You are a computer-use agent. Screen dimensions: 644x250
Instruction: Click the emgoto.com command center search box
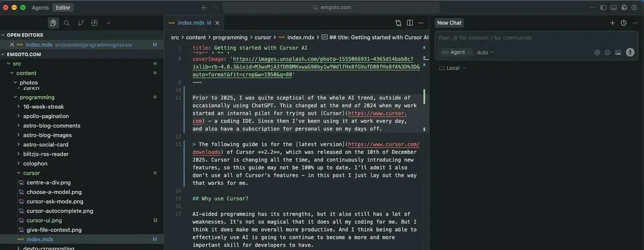(331, 8)
